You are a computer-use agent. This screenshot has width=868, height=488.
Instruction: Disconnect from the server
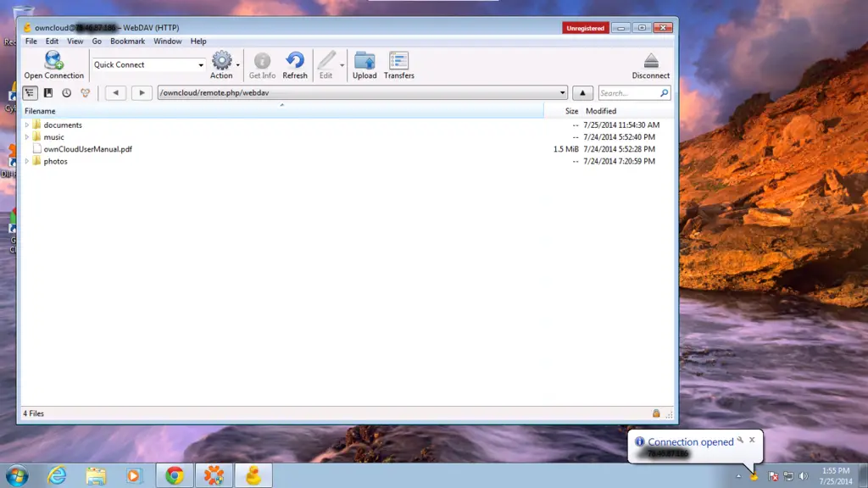coord(650,65)
